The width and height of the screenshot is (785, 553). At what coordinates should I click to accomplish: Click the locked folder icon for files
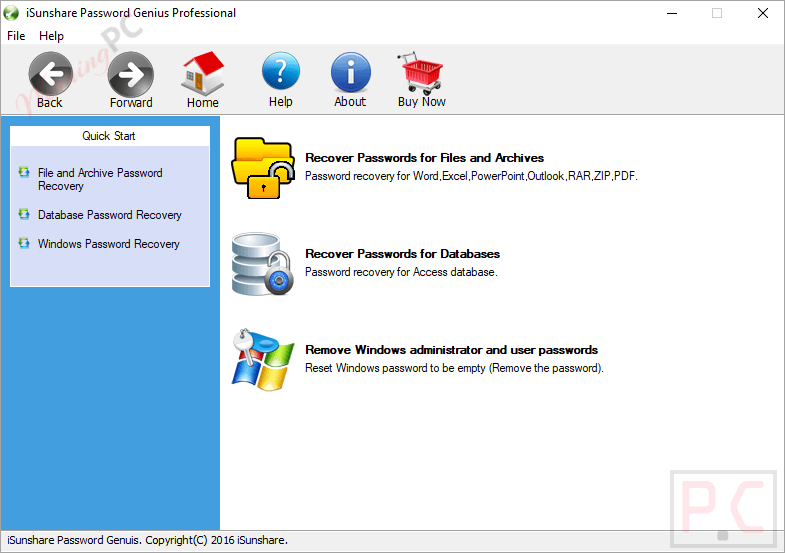(263, 168)
